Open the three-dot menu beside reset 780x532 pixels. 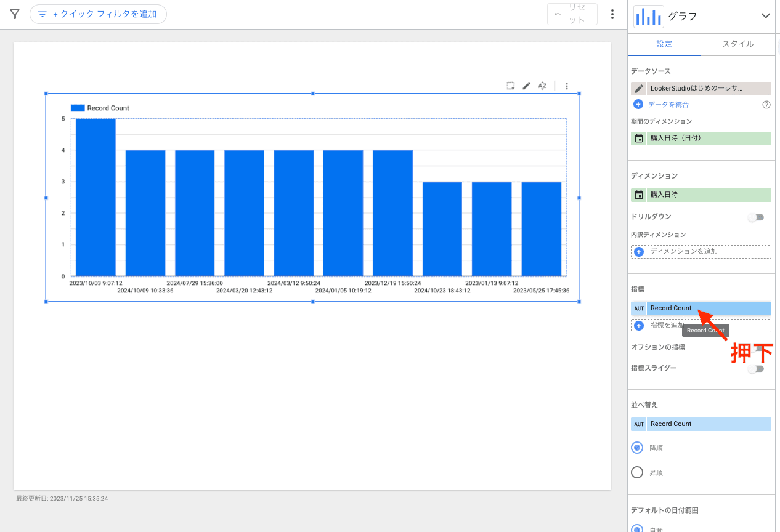612,14
